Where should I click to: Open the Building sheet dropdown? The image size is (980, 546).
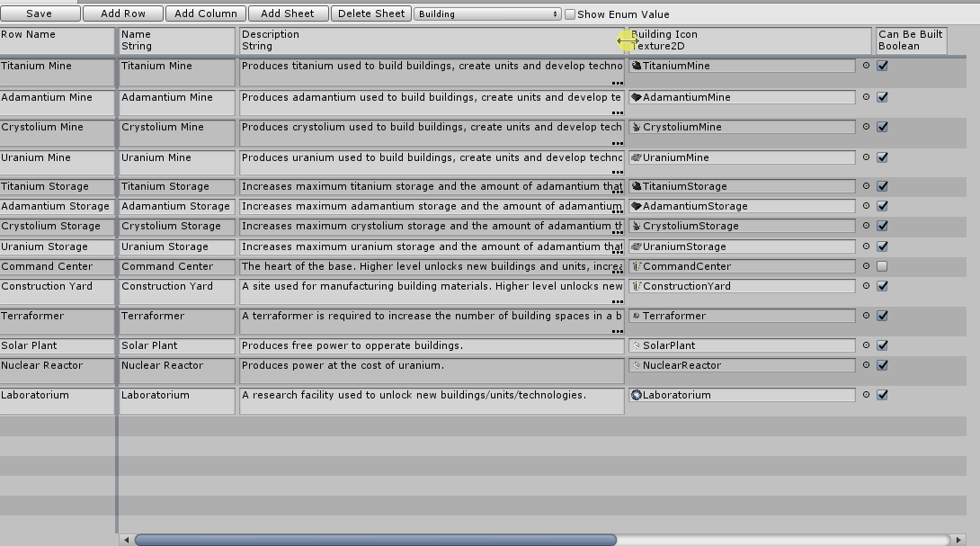[487, 13]
